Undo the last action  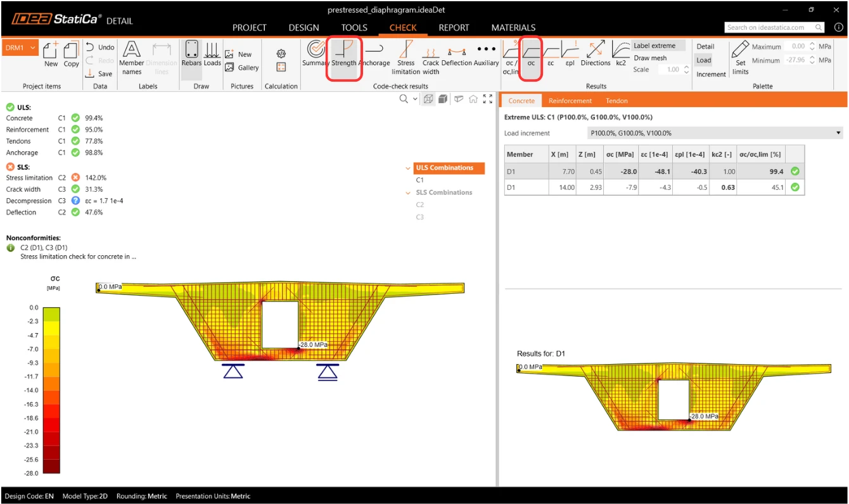click(100, 47)
